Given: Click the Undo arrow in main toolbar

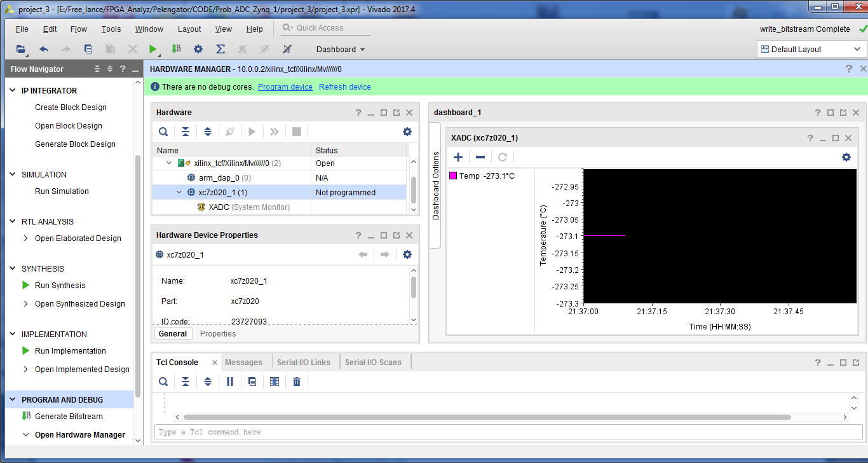Looking at the screenshot, I should 44,49.
